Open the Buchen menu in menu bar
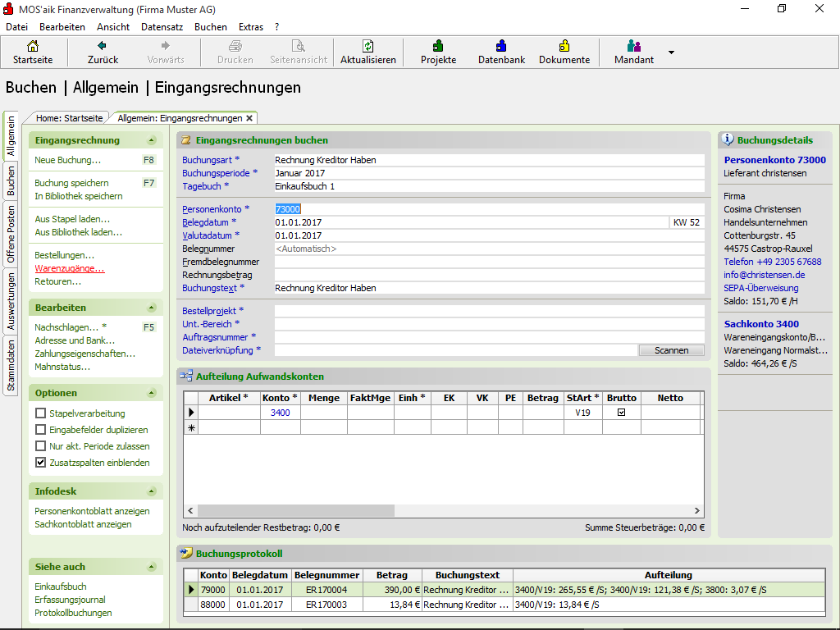This screenshot has width=840, height=630. [x=211, y=27]
